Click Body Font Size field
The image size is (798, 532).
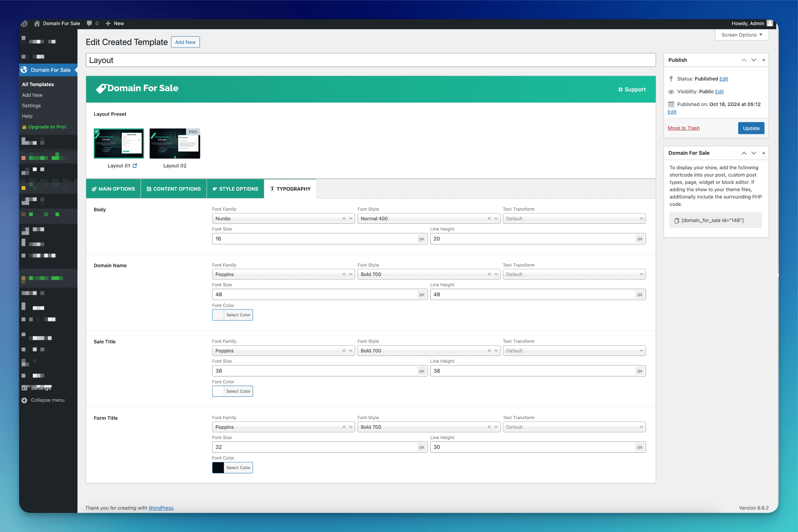click(x=320, y=239)
